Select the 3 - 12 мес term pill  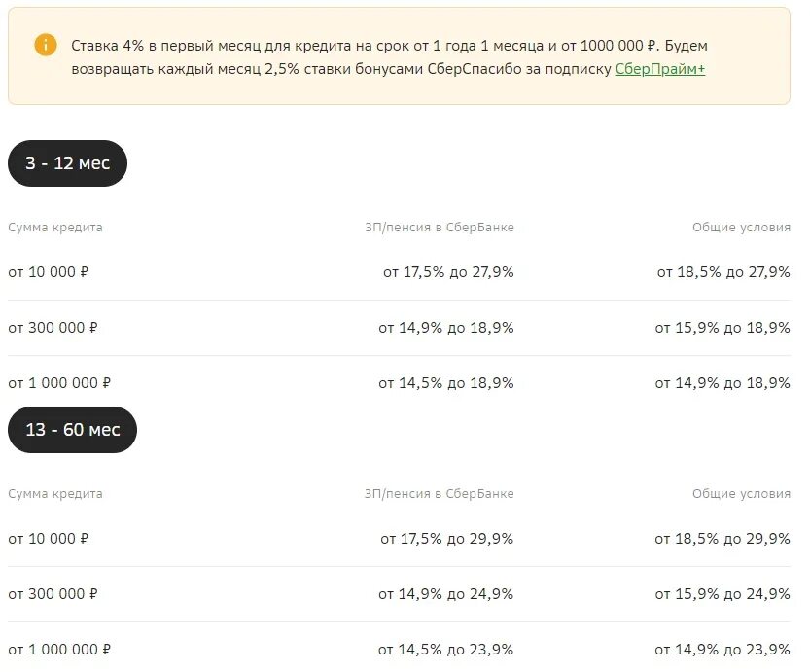(68, 163)
